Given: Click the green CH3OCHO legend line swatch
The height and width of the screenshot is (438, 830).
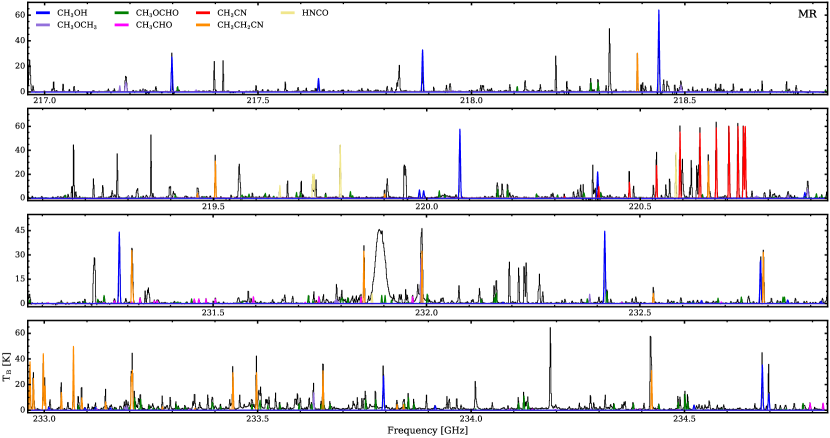Looking at the screenshot, I should tap(122, 13).
